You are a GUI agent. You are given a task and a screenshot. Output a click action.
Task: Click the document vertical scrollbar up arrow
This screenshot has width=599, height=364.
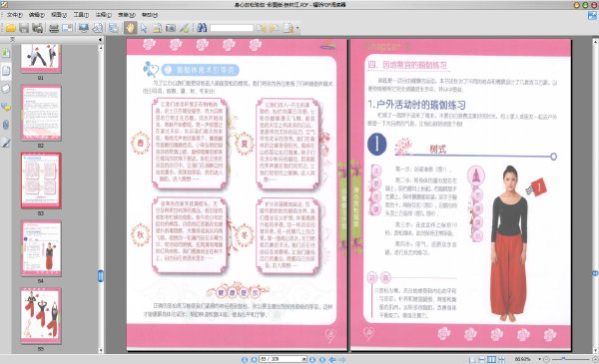pyautogui.click(x=595, y=41)
